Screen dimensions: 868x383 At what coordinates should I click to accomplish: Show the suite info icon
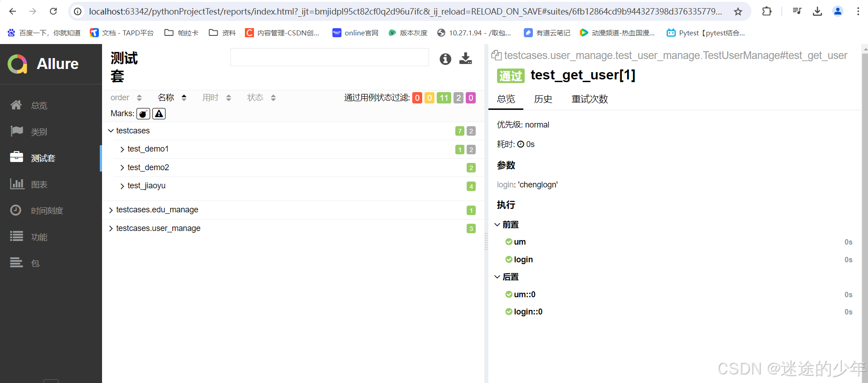pos(445,59)
